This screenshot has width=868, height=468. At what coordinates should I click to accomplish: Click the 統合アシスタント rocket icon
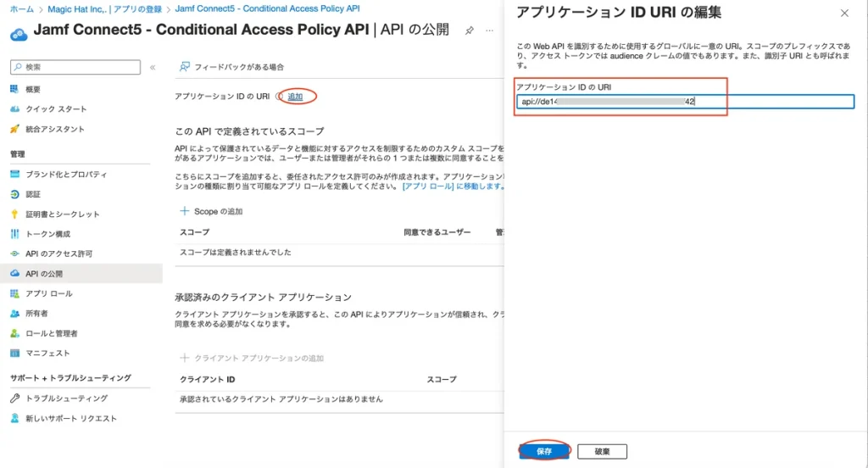tap(14, 129)
